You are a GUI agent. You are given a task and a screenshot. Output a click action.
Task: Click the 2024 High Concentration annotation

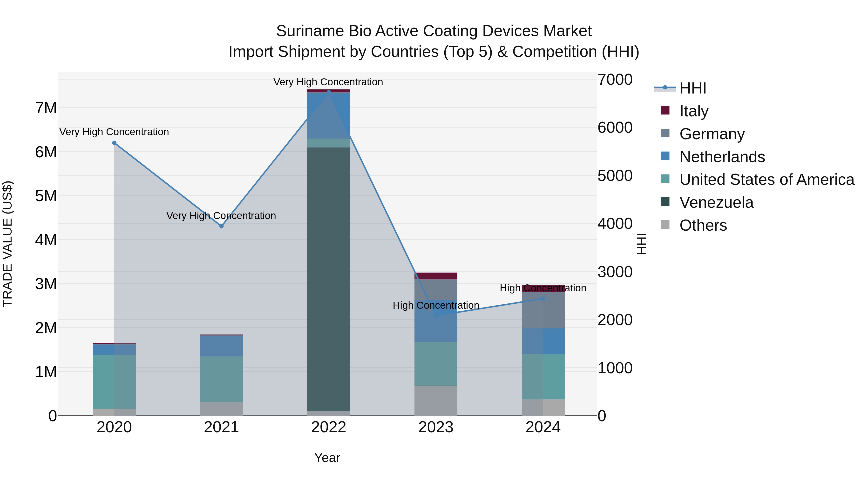click(543, 288)
